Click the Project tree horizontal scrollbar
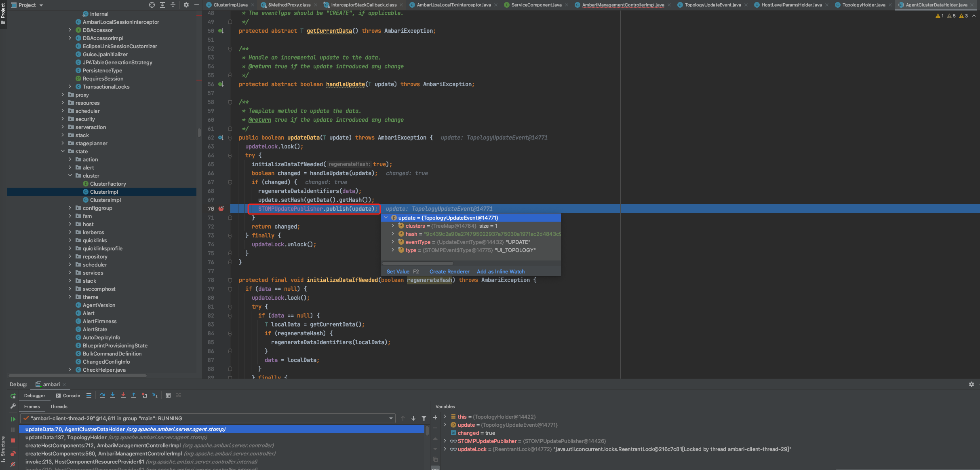The width and height of the screenshot is (980, 470). coord(78,375)
